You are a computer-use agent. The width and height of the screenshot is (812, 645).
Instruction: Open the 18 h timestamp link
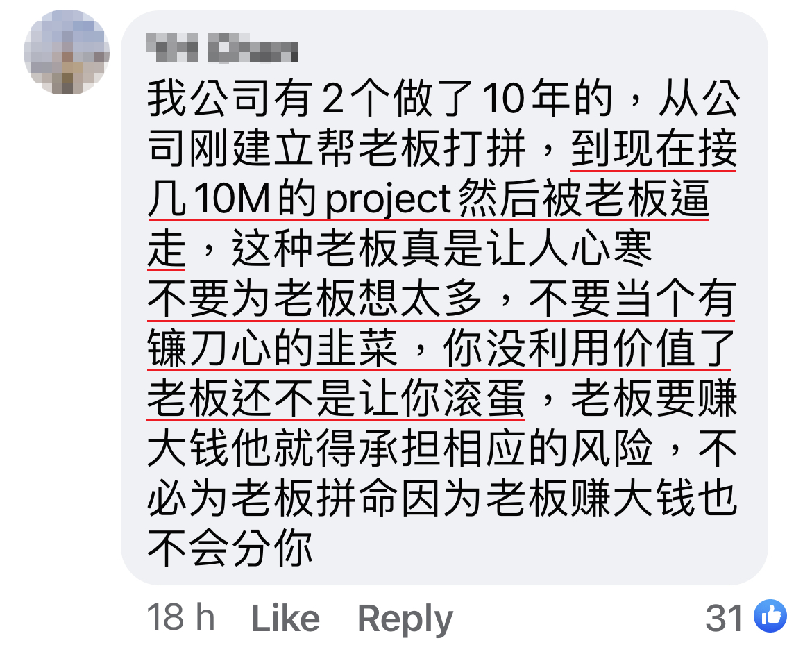(180, 617)
